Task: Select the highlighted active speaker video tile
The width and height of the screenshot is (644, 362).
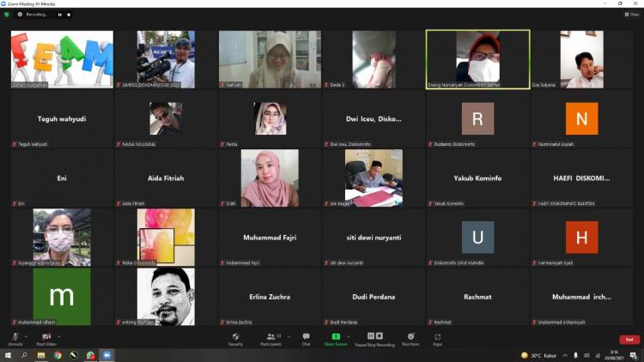Action: tap(477, 59)
